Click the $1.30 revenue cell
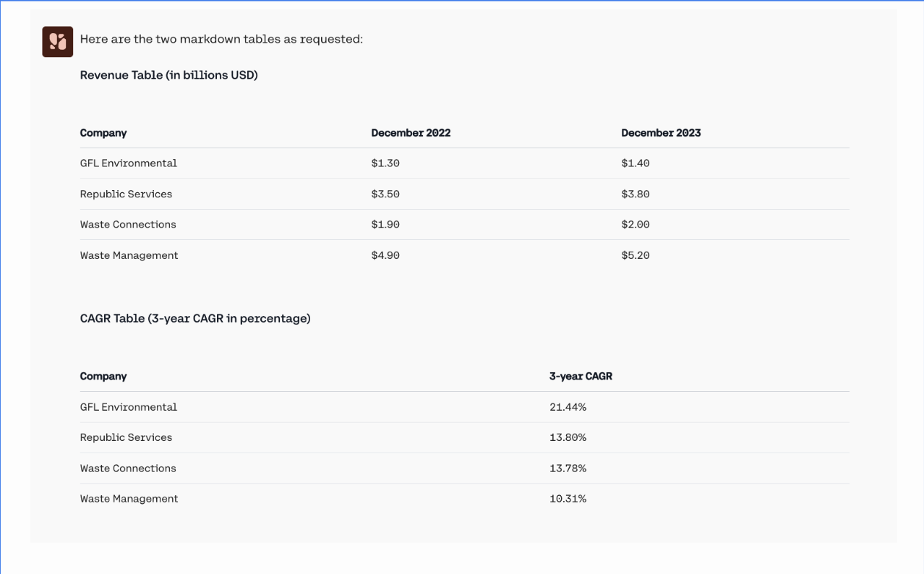The height and width of the screenshot is (574, 924). point(385,163)
